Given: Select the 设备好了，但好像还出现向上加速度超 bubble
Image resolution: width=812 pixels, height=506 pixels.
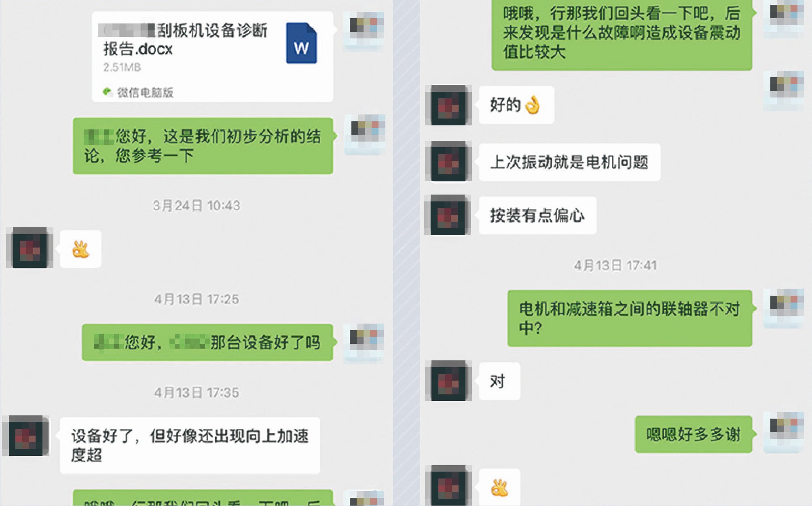Looking at the screenshot, I should coord(190,445).
